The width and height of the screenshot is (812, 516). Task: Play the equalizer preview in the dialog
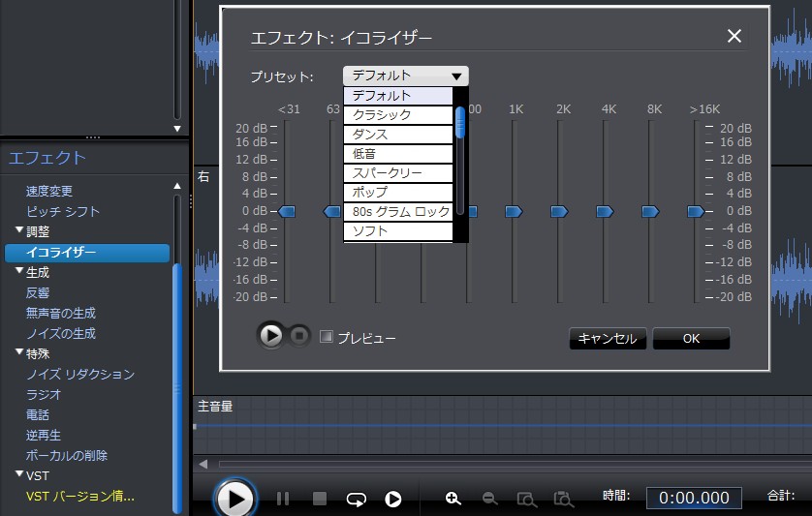pyautogui.click(x=270, y=336)
